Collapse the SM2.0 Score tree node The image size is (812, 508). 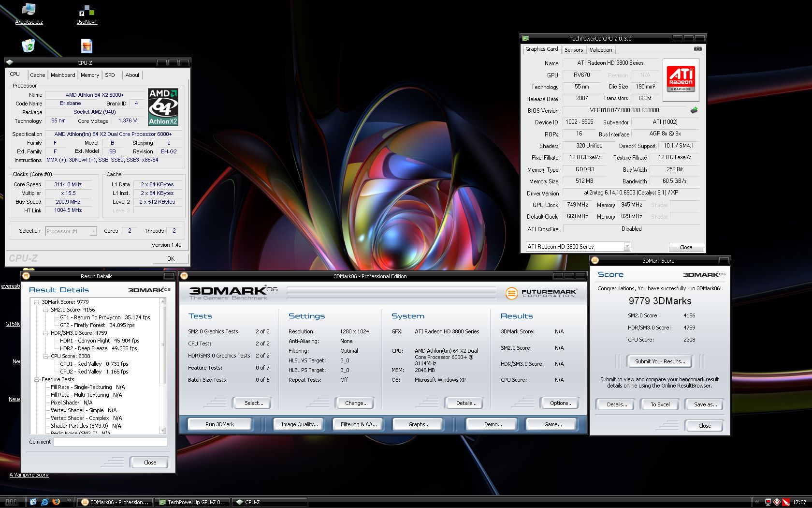click(45, 310)
